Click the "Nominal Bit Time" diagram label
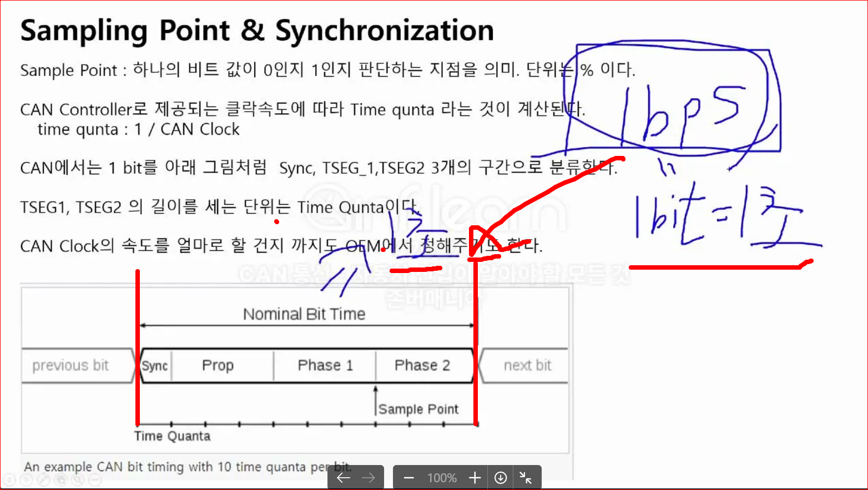Image resolution: width=868 pixels, height=490 pixels. pos(304,314)
